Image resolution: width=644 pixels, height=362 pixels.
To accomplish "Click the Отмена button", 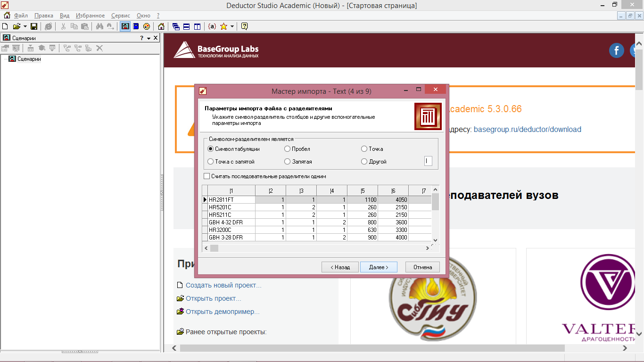I will [422, 267].
